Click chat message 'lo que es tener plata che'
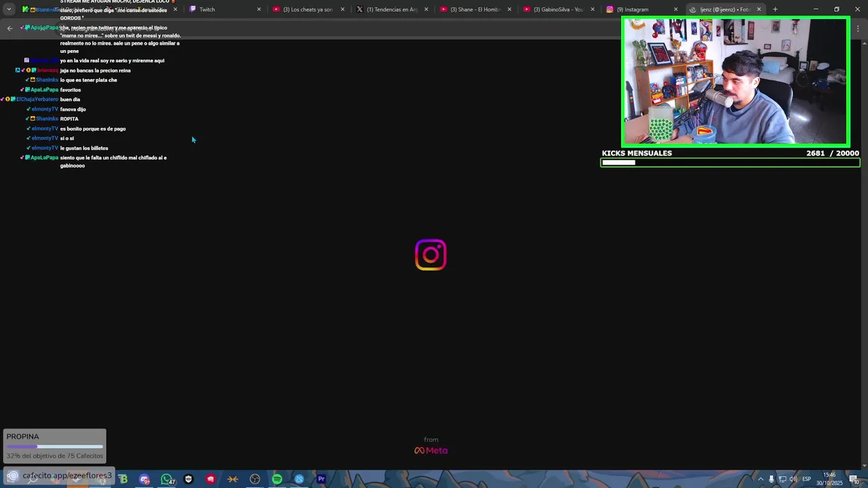 tap(89, 80)
